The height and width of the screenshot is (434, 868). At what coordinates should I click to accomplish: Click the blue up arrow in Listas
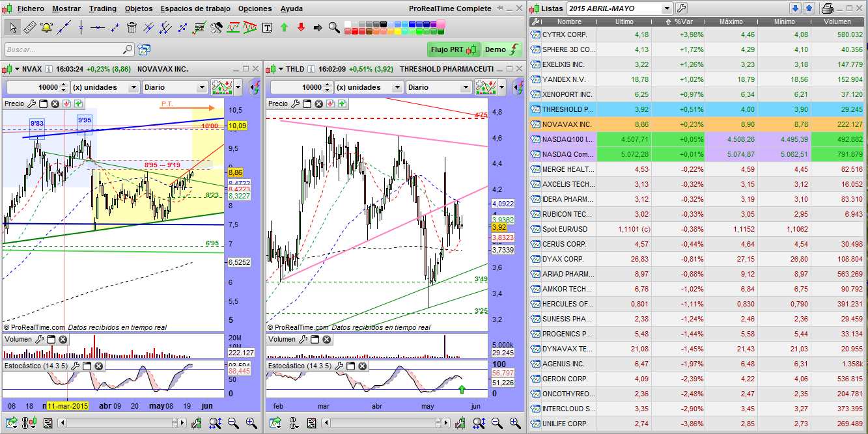click(809, 8)
